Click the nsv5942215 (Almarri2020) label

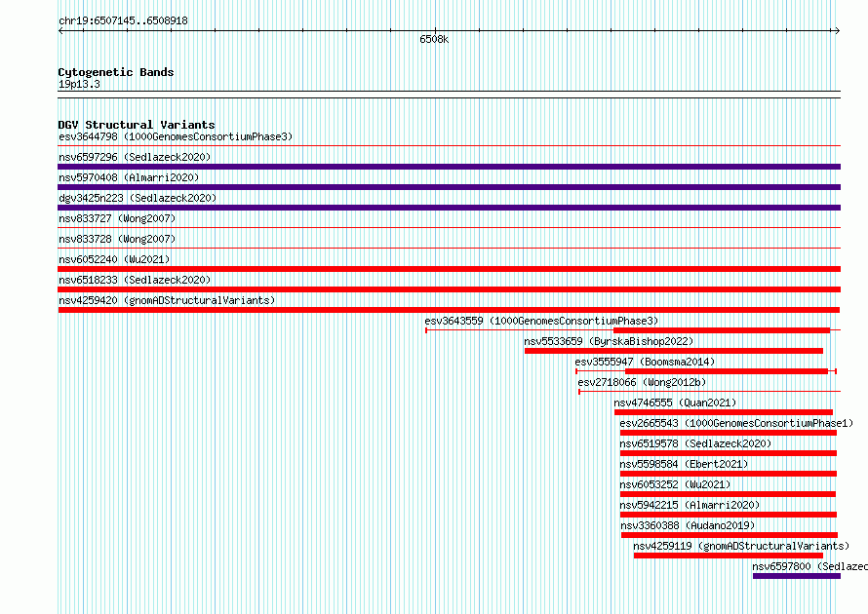click(x=690, y=505)
